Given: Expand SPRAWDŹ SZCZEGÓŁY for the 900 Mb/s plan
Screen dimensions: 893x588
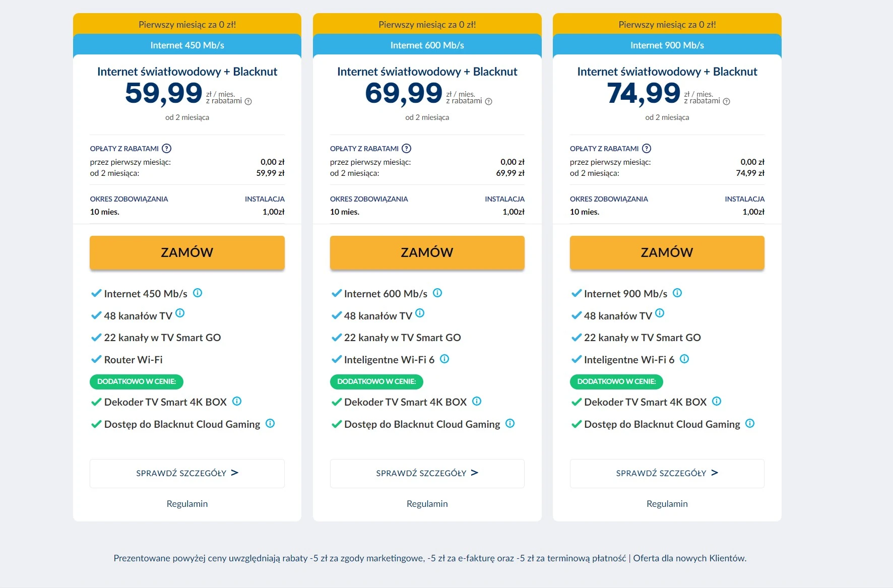Looking at the screenshot, I should [667, 473].
